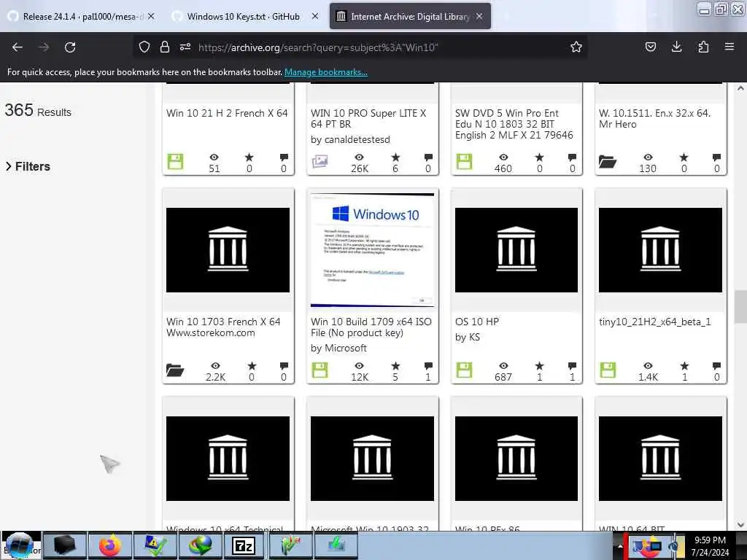747x560 pixels.
Task: Click the site security padlock icon
Action: pos(164,47)
